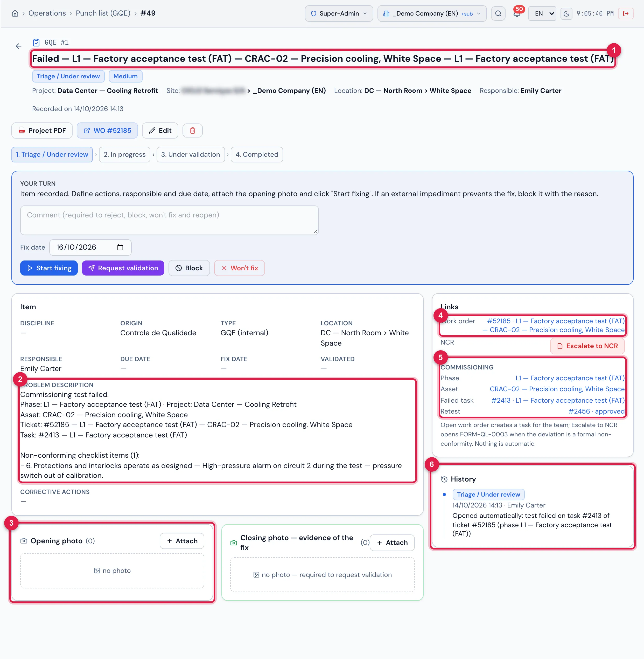Open the EN language dropdown
644x659 pixels.
[x=542, y=13]
